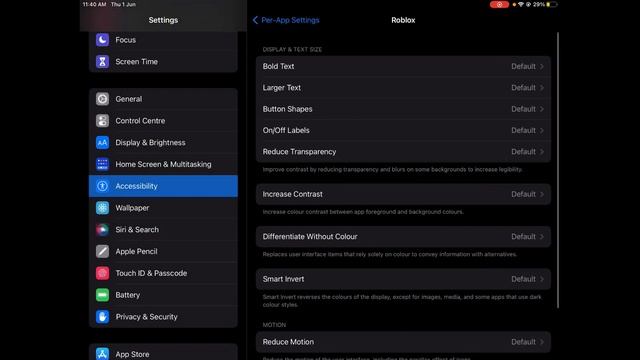The image size is (640, 360).
Task: Tap the Touch ID fingerprint icon
Action: 102,273
